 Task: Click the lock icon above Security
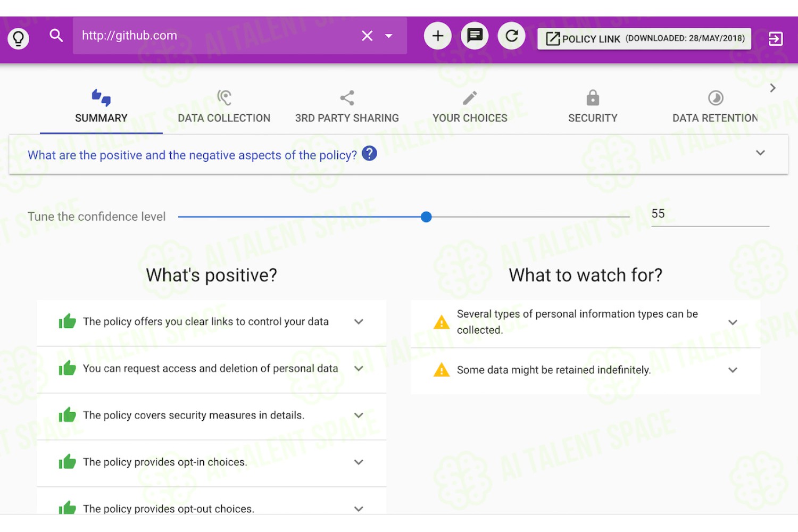(x=593, y=98)
